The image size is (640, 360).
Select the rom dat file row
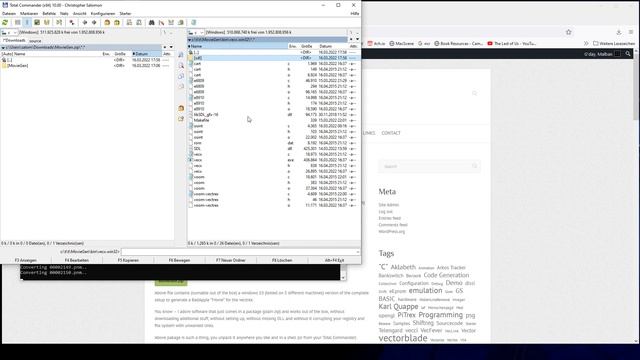(x=272, y=143)
